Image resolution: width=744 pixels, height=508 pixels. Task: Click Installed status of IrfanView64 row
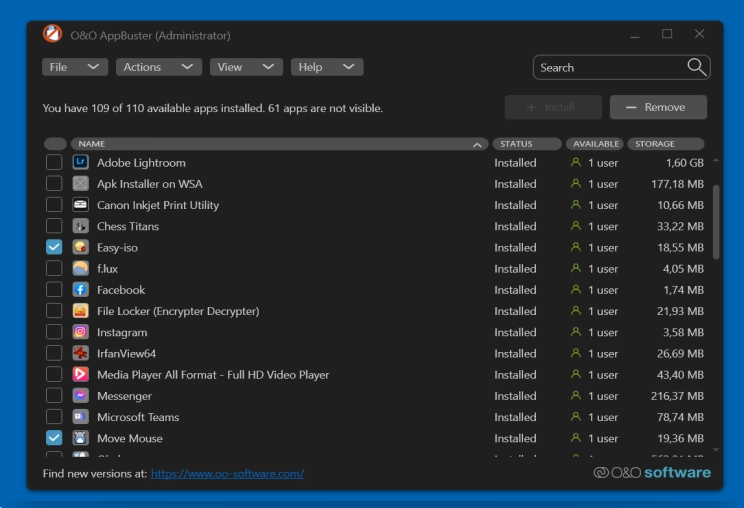click(x=515, y=353)
